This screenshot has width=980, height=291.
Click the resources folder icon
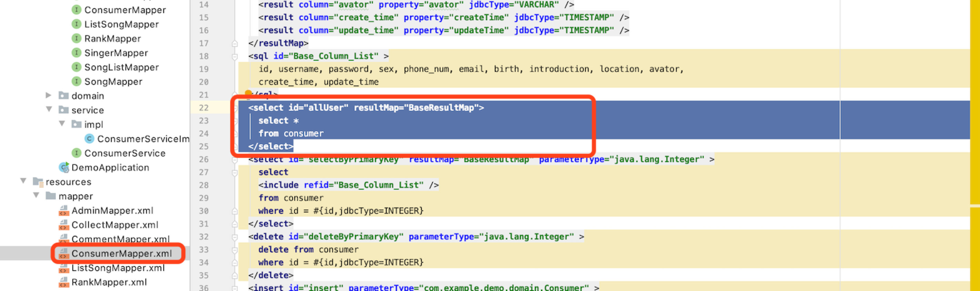(38, 182)
